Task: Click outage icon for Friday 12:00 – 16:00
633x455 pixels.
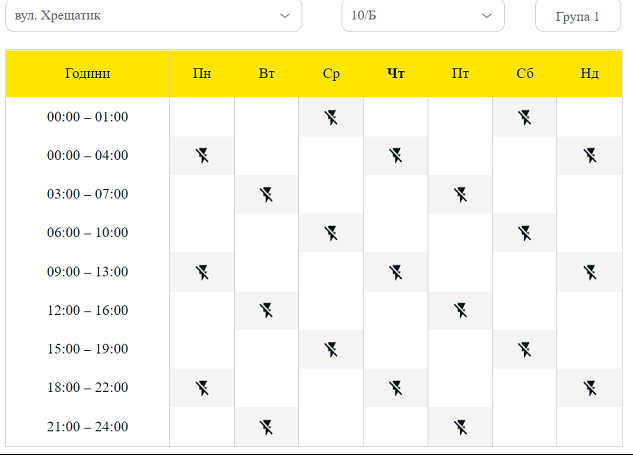Action: [460, 310]
